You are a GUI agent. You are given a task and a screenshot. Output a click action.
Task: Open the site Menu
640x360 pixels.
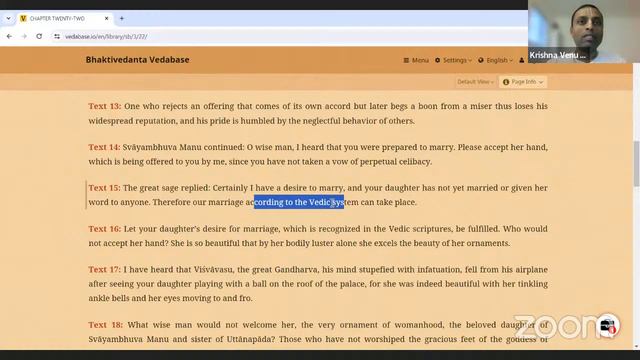pos(416,60)
